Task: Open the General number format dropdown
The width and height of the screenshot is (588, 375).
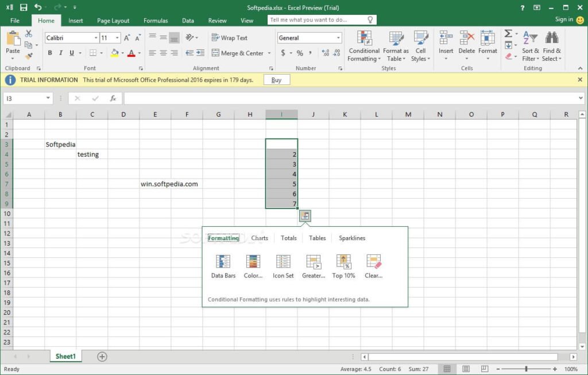Action: (x=338, y=38)
